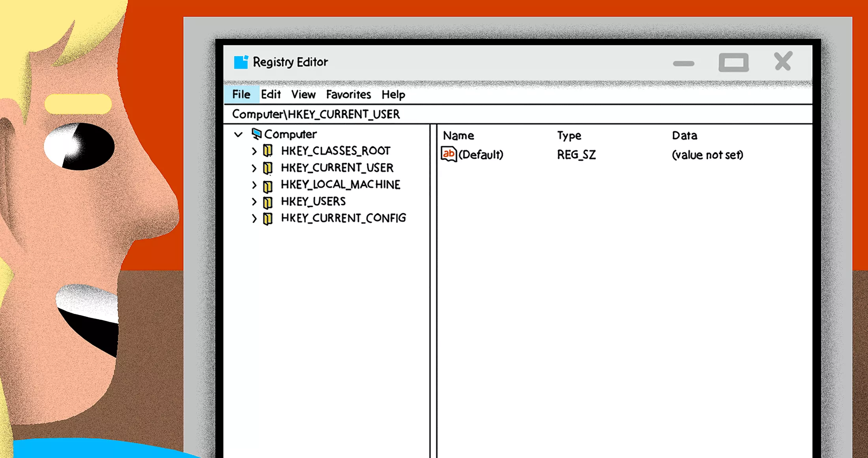Screen dimensions: 868x458
Task: Click the Type column header
Action: point(569,136)
